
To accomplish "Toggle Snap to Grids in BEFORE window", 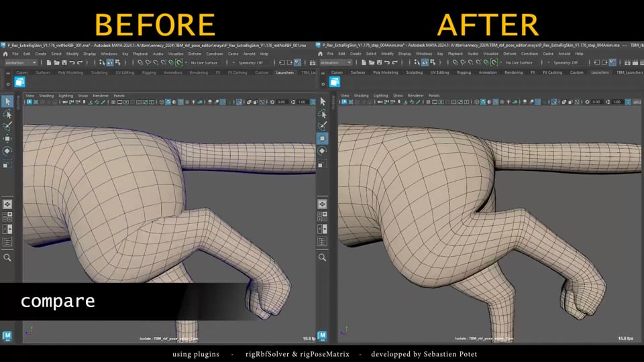I will click(x=140, y=63).
